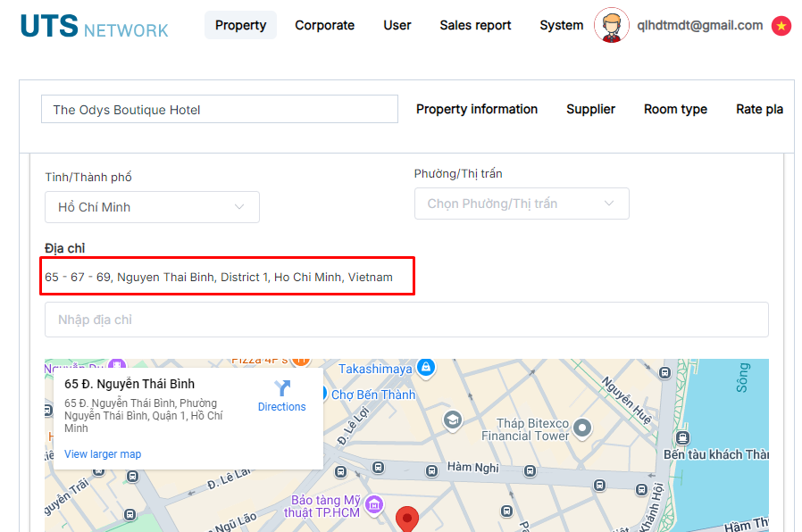The height and width of the screenshot is (532, 802).
Task: Open the Property menu
Action: click(x=240, y=25)
